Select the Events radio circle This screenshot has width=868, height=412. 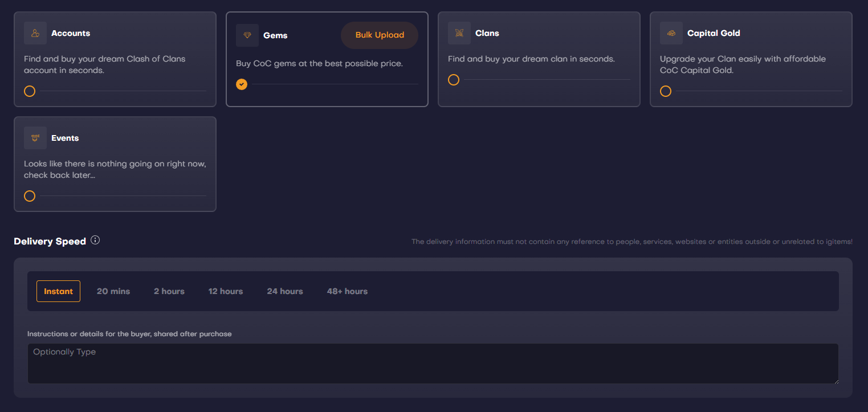tap(30, 196)
